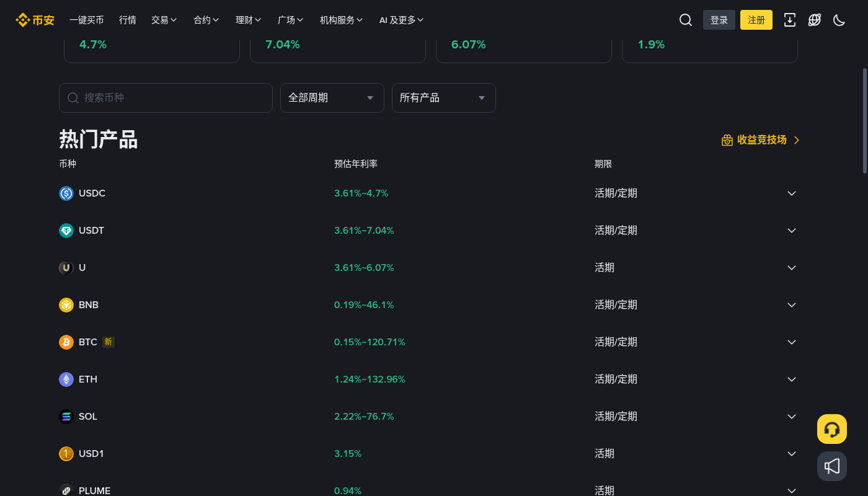The width and height of the screenshot is (868, 496).
Task: Click the BNB rate 0.19%~46.1%
Action: pos(364,305)
